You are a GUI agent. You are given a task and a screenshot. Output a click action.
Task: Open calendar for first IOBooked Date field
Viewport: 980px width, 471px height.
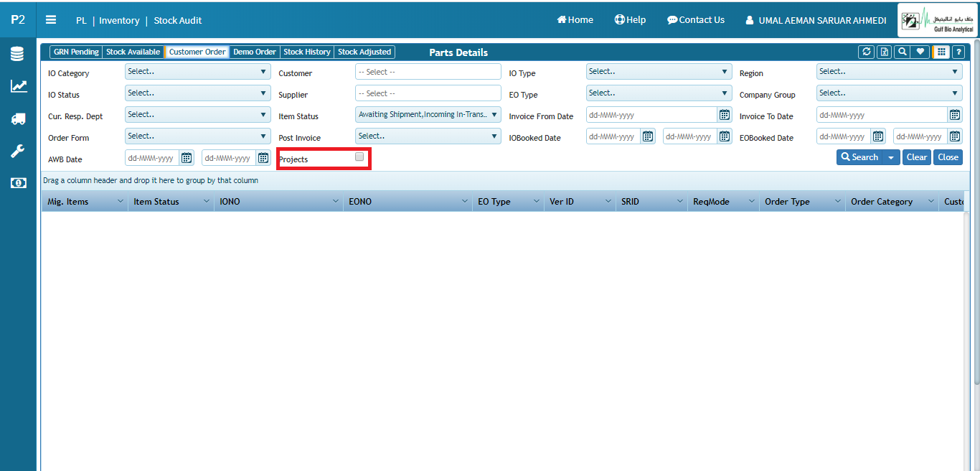(x=648, y=136)
